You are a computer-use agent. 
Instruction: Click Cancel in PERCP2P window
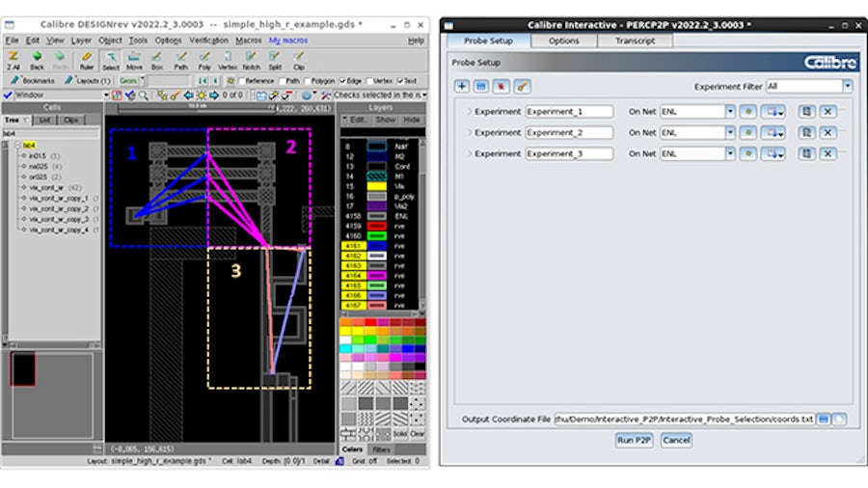(676, 441)
